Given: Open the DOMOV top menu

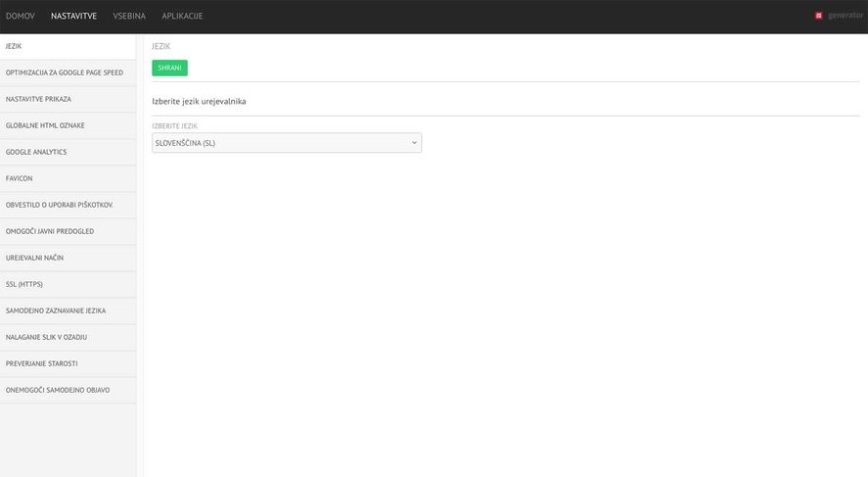Looking at the screenshot, I should [20, 16].
